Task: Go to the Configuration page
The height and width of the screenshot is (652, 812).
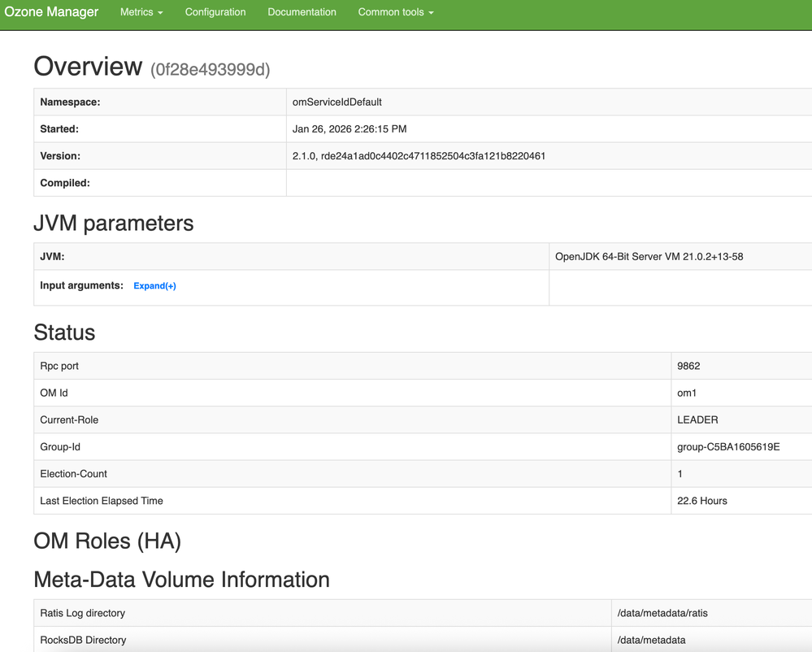Action: [x=215, y=12]
